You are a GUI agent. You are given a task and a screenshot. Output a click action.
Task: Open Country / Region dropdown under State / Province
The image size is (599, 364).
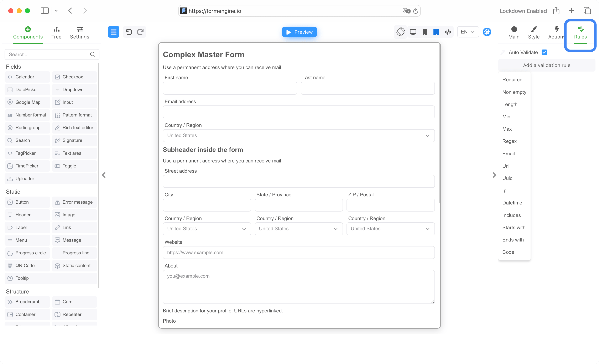point(298,229)
